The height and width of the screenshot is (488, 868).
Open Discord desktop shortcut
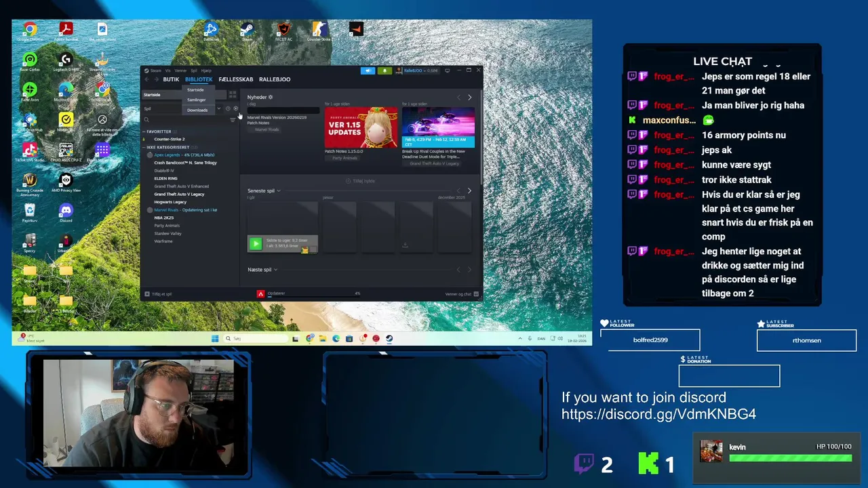[x=66, y=210]
